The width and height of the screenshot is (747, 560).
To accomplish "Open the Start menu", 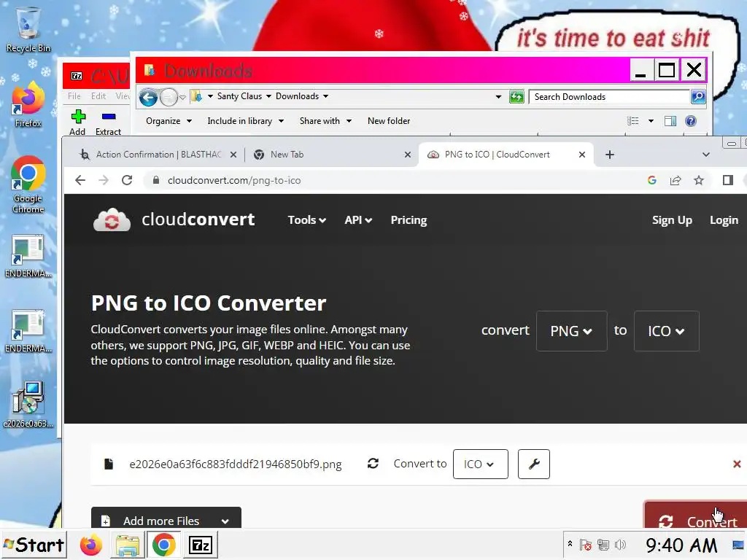I will [34, 545].
